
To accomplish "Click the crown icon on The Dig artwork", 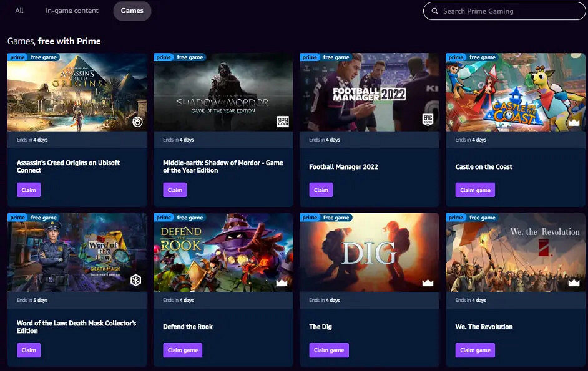I will pyautogui.click(x=428, y=282).
